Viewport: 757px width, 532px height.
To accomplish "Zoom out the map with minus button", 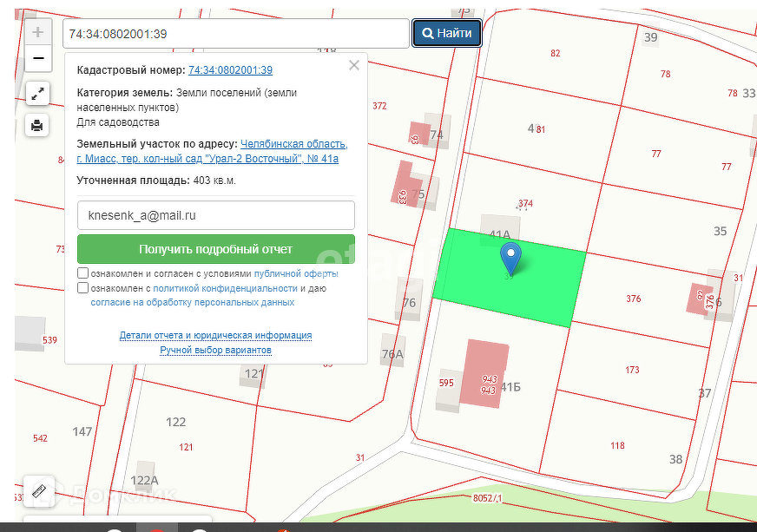I will (x=37, y=59).
